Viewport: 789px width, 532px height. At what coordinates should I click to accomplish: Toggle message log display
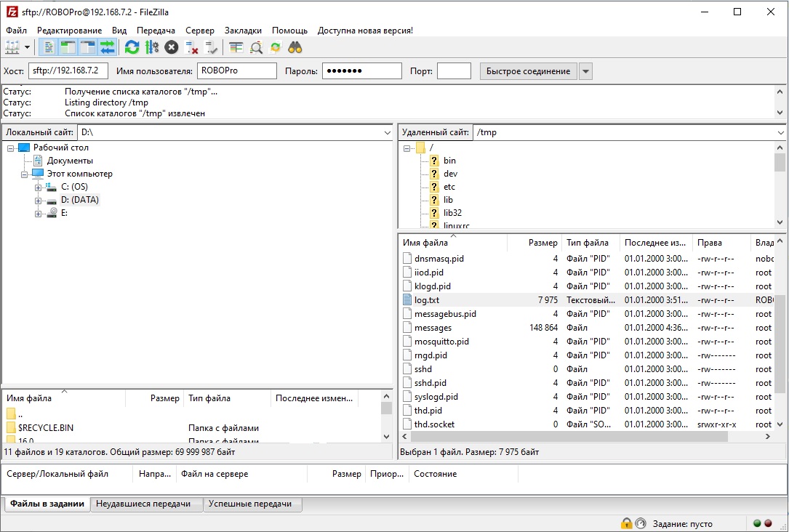49,48
